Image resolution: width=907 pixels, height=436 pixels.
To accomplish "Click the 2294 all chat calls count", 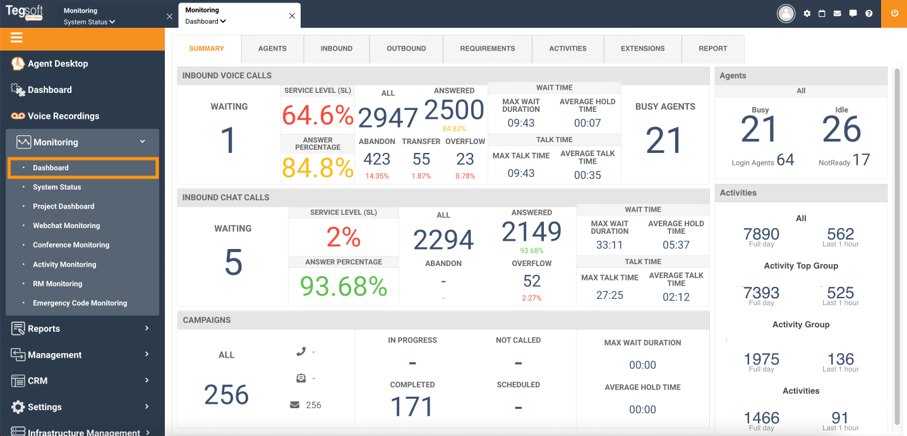I will coord(443,239).
